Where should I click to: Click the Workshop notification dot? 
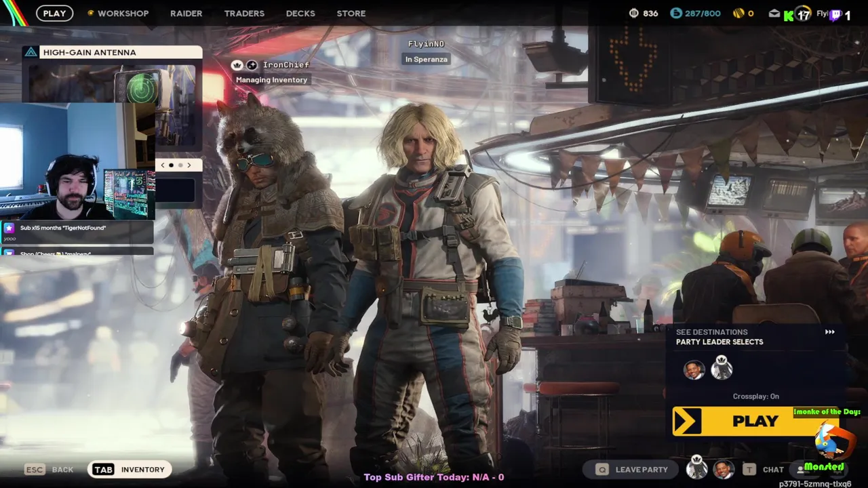tap(90, 13)
